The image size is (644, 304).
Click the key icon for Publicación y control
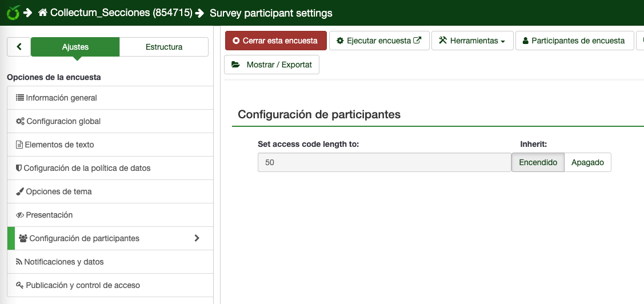19,285
